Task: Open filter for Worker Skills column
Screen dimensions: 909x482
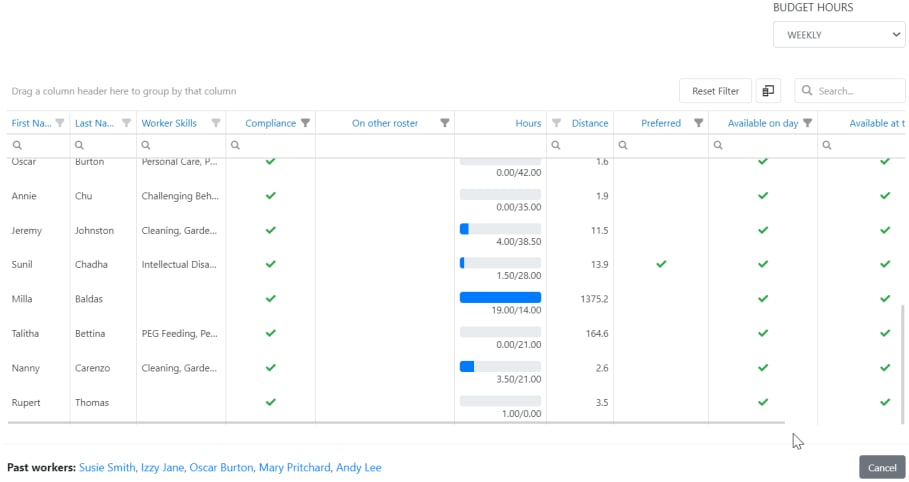Action: point(216,123)
